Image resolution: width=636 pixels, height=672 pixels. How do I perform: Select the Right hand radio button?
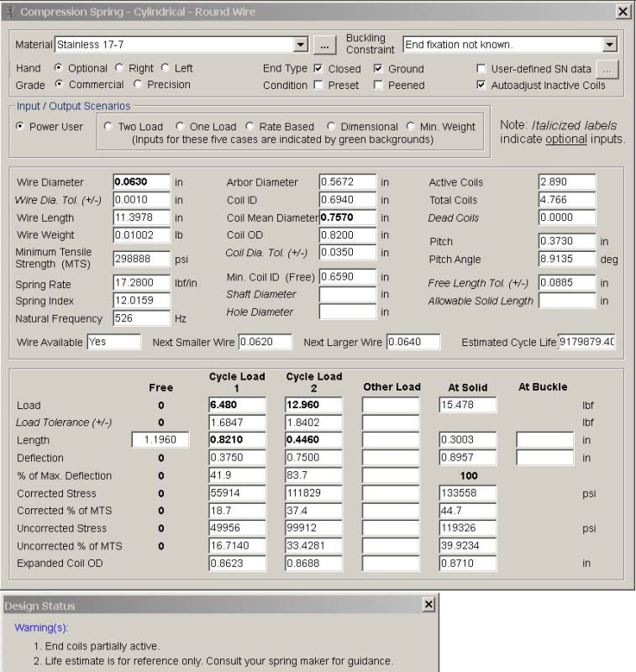119,68
